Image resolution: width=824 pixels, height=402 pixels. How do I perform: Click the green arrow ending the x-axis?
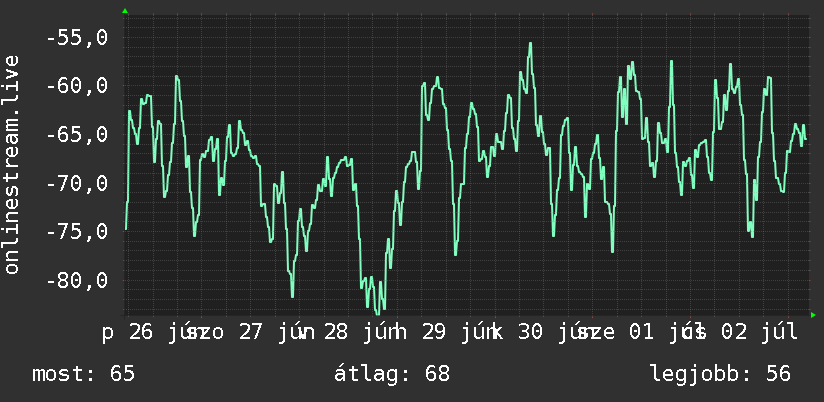click(x=813, y=315)
